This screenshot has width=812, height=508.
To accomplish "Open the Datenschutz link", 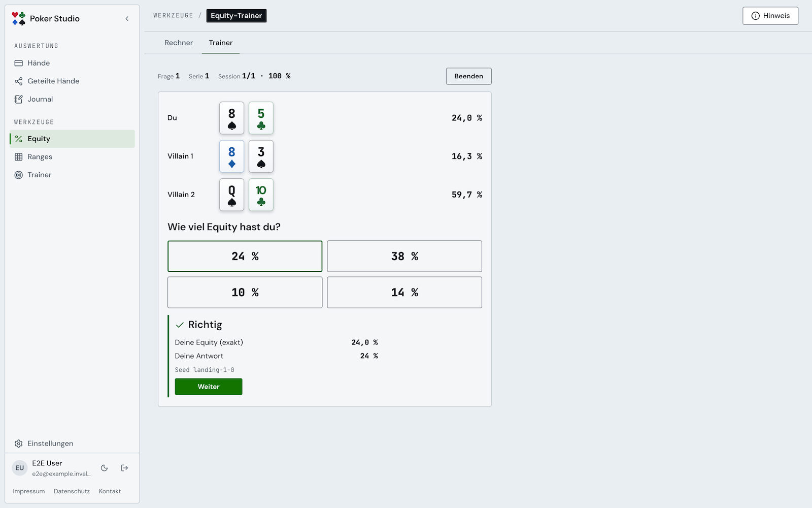I will (x=72, y=491).
